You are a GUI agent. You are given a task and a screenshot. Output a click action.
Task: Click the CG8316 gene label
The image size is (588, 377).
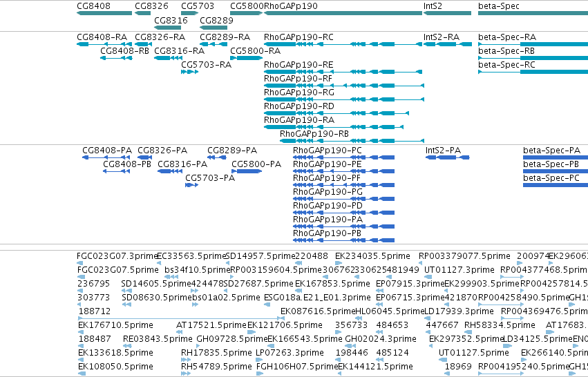tap(171, 20)
